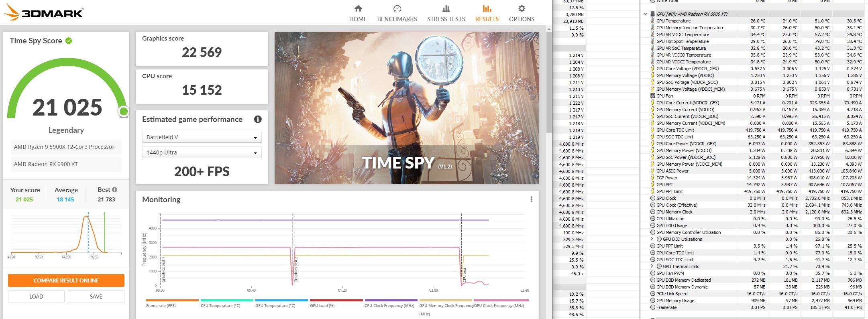Click the Best score value 21 783
The width and height of the screenshot is (868, 319).
tap(106, 199)
